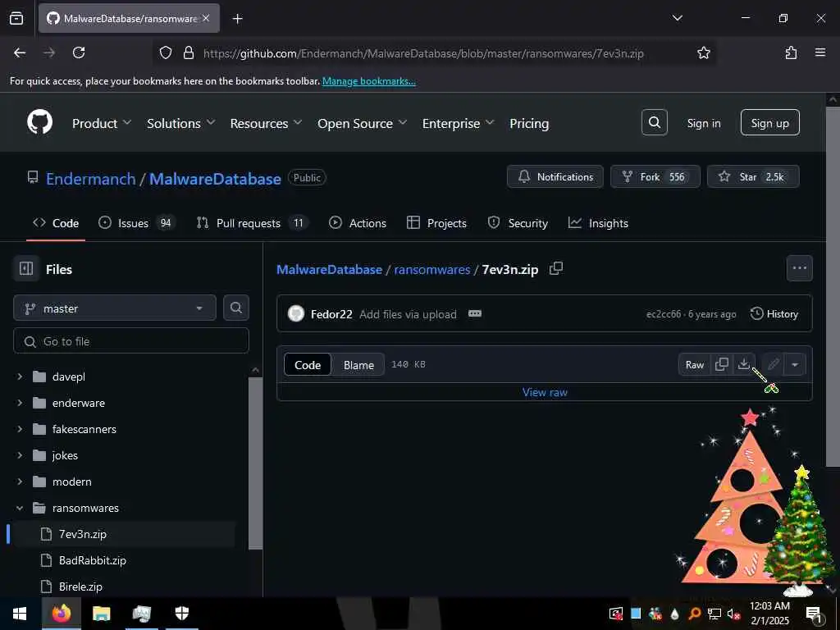Expand the jokes folder

tap(20, 455)
